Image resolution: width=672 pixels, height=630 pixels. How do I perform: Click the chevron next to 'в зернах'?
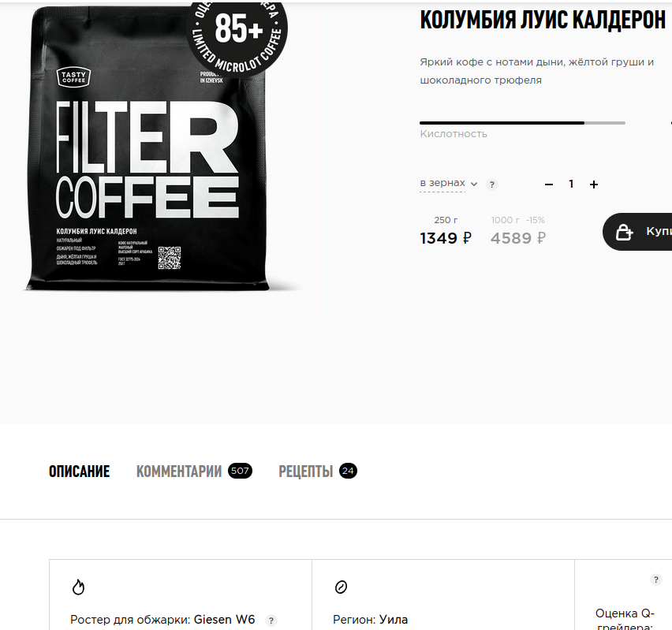click(x=473, y=185)
